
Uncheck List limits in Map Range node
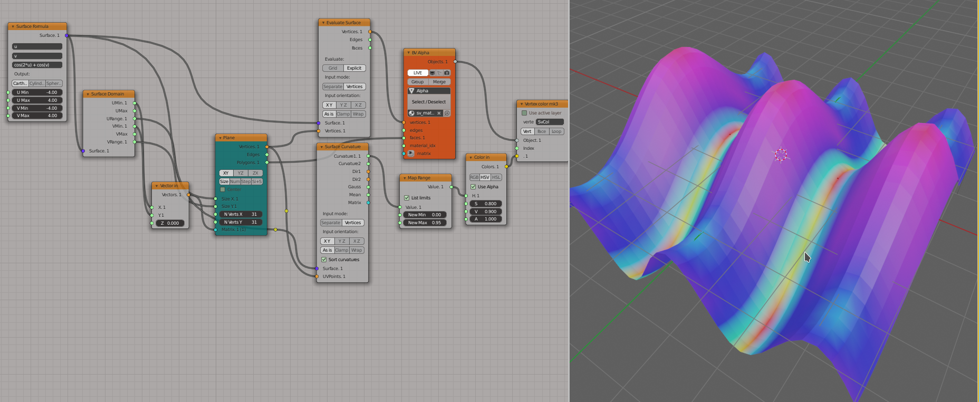click(x=407, y=198)
